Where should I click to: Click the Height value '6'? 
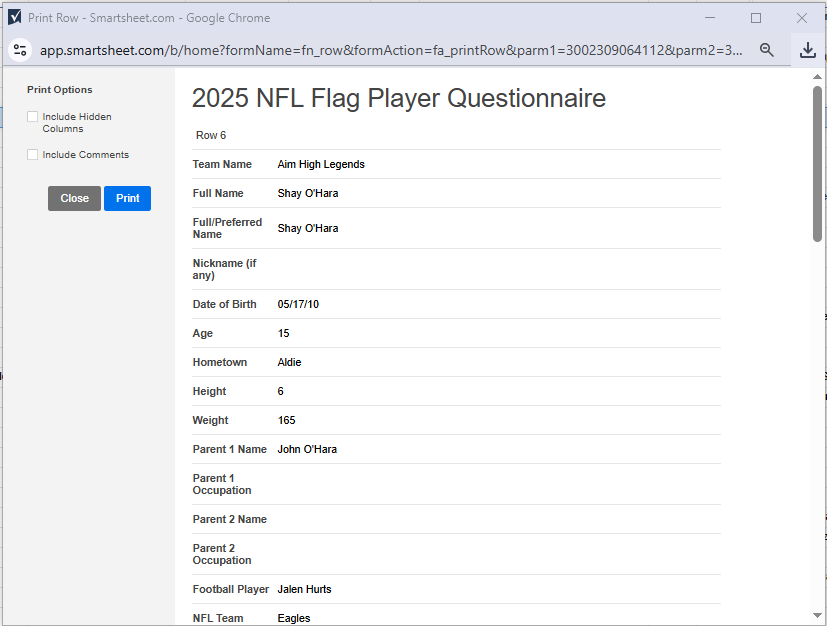[281, 391]
